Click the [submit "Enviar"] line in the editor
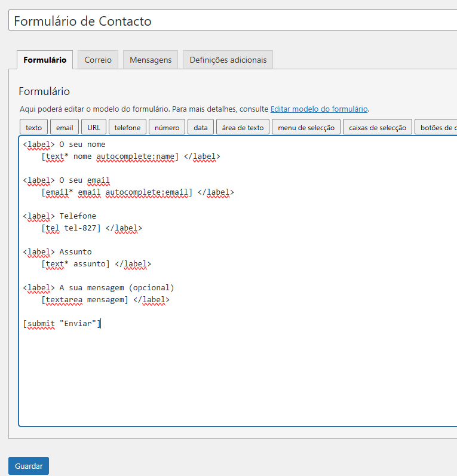The width and height of the screenshot is (457, 476). 62,324
